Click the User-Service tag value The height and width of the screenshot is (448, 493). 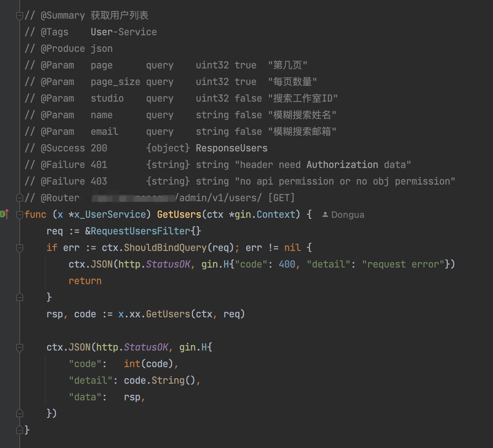pos(124,32)
